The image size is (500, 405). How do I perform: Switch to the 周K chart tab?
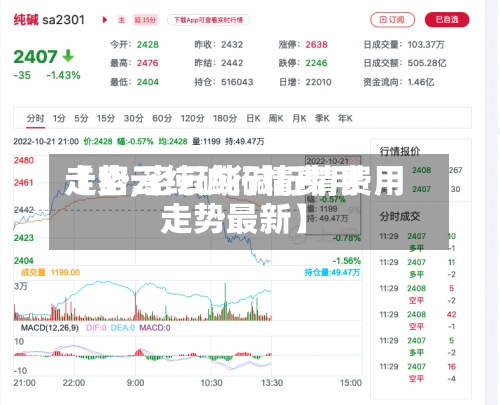coord(276,118)
